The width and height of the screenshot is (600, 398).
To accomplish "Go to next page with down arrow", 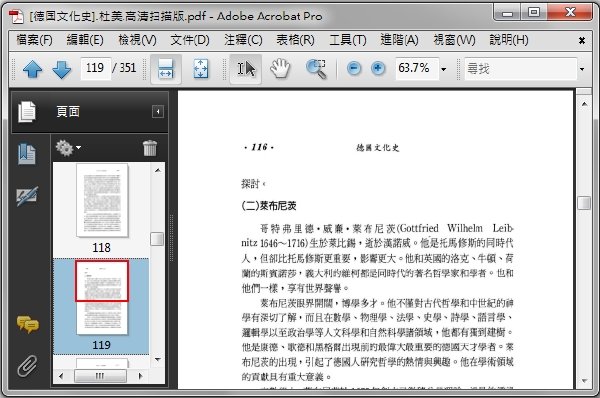I will [x=62, y=69].
